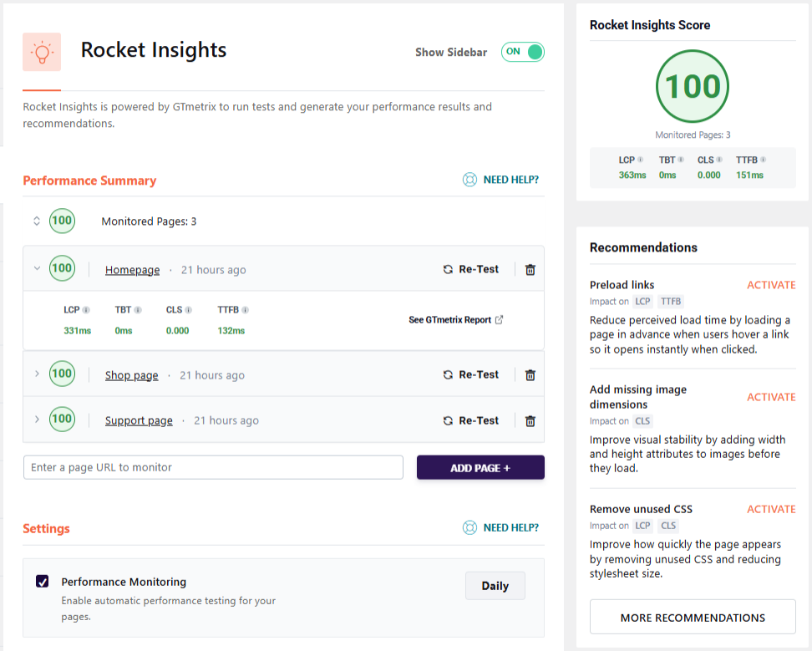
Task: Activate the Preload links recommendation
Action: point(771,285)
